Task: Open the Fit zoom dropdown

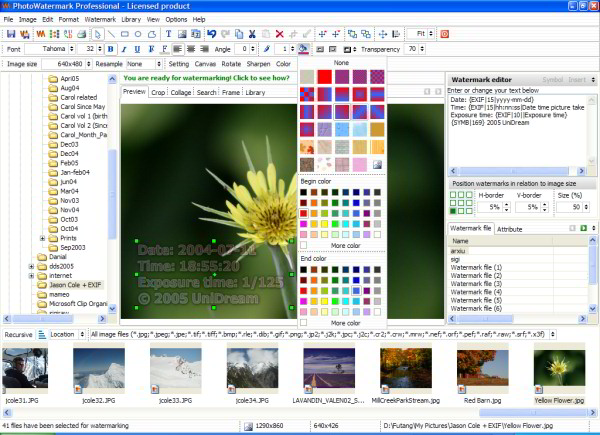Action: pos(431,34)
